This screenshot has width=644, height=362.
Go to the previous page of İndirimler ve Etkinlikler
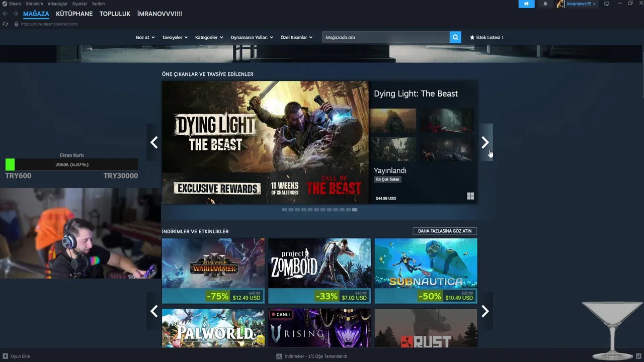(154, 312)
